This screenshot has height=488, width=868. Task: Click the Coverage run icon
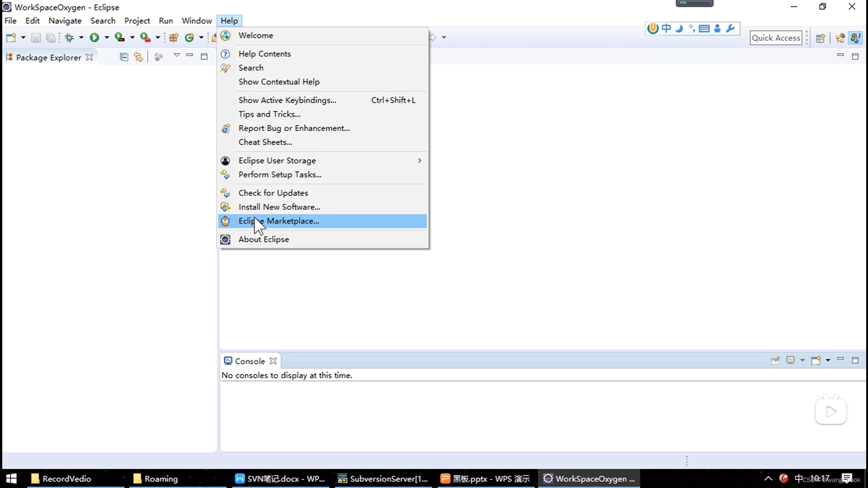pos(119,38)
